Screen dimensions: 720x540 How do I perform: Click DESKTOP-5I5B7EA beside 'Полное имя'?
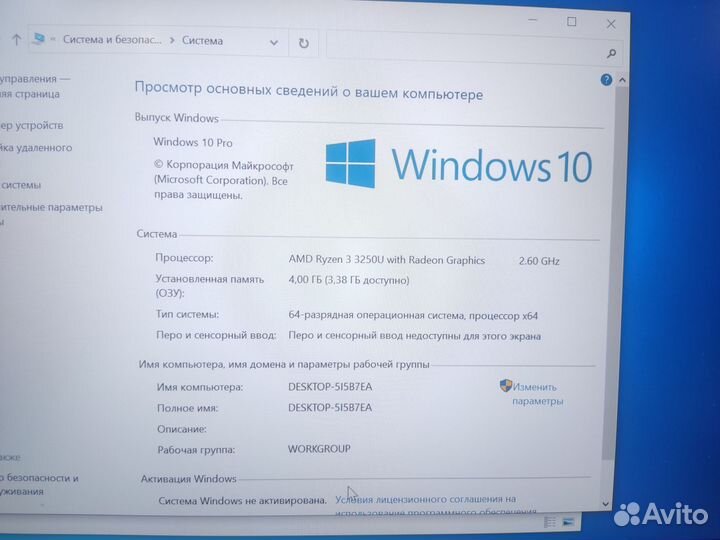(330, 408)
